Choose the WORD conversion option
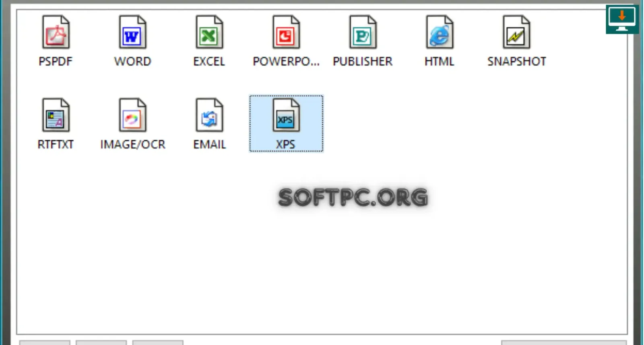This screenshot has height=345, width=644. coord(132,33)
